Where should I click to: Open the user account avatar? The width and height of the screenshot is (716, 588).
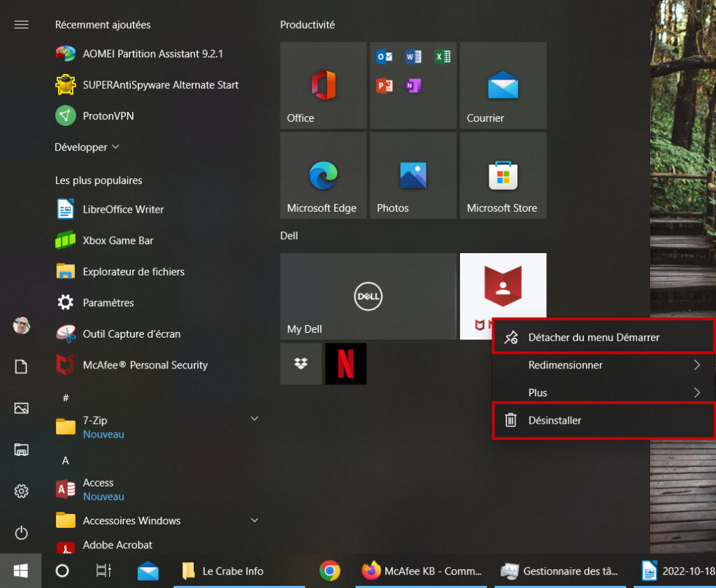pyautogui.click(x=22, y=326)
